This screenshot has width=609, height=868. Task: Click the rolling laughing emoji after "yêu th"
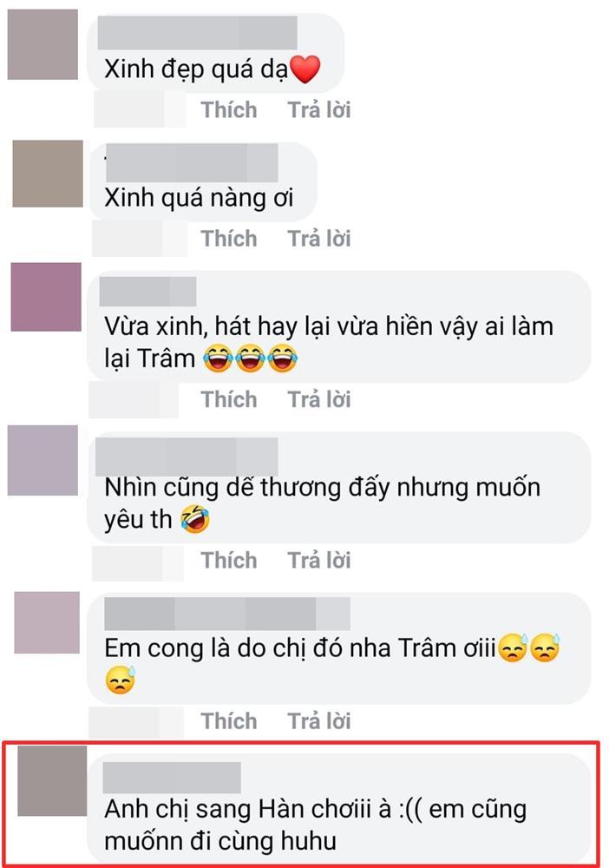pos(195,519)
